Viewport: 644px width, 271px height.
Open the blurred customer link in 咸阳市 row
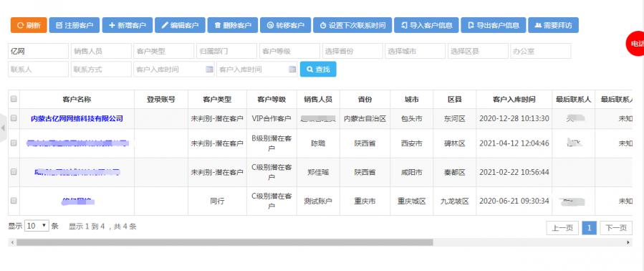(x=77, y=172)
